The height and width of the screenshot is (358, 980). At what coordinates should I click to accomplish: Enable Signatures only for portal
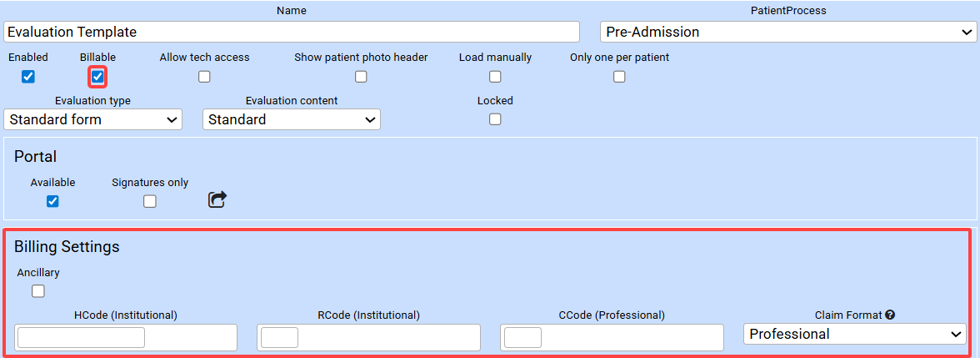click(150, 201)
